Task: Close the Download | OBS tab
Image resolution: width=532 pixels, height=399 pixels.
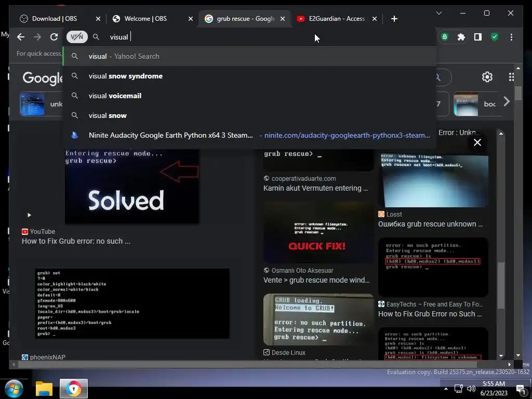Action: pos(98,19)
